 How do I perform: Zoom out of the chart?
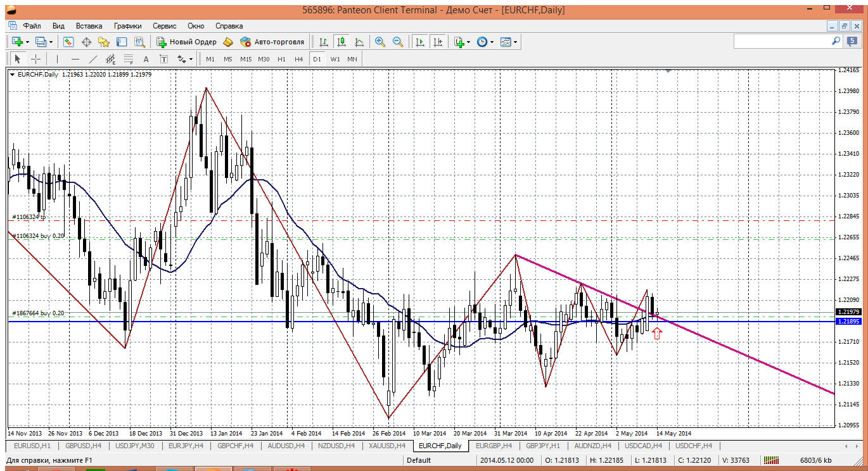coord(398,42)
